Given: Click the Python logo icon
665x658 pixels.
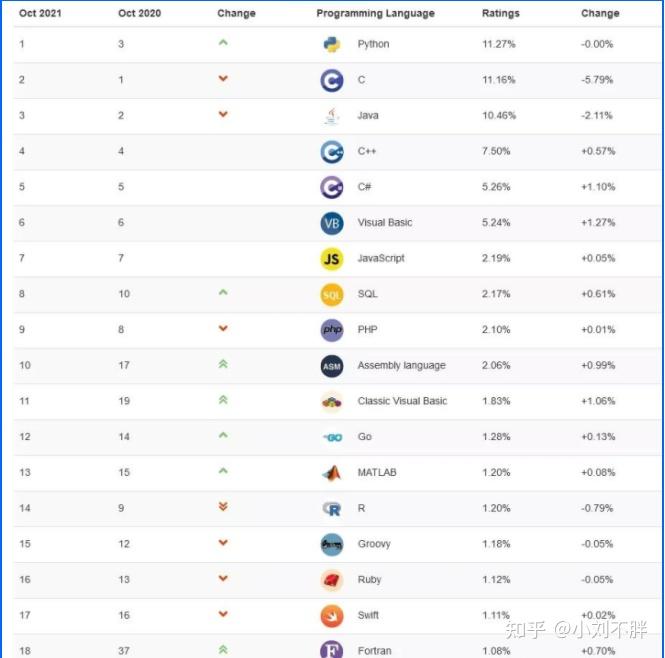Looking at the screenshot, I should coord(332,45).
